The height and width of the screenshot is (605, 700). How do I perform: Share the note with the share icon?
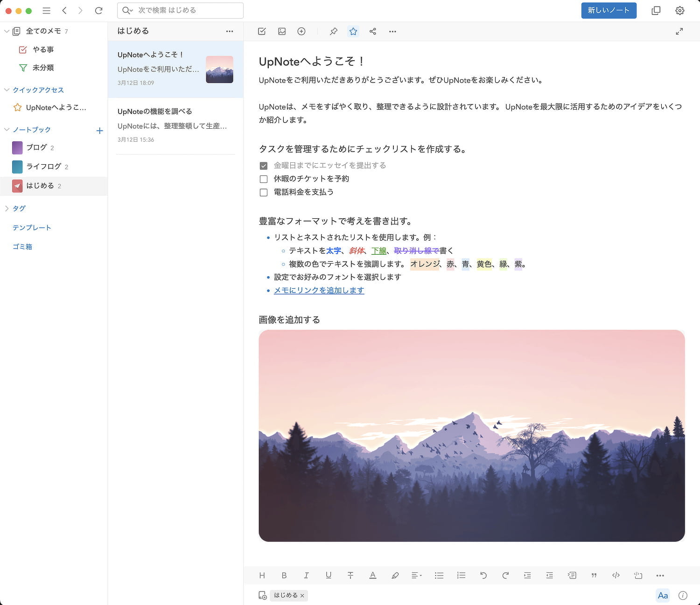tap(372, 31)
